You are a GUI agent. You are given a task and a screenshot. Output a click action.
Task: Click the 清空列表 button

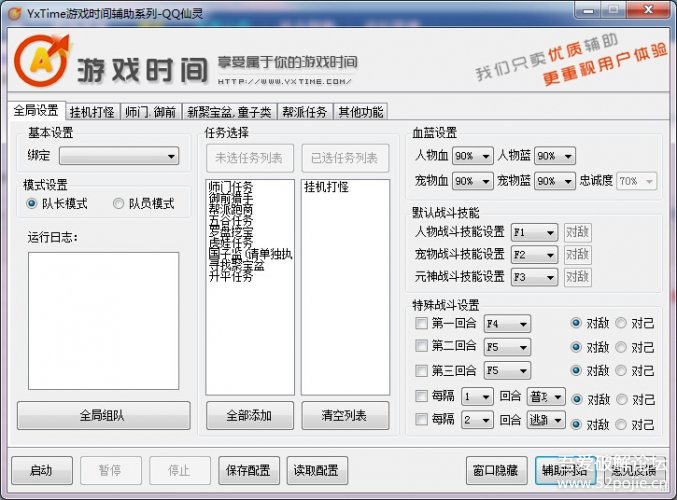click(345, 415)
